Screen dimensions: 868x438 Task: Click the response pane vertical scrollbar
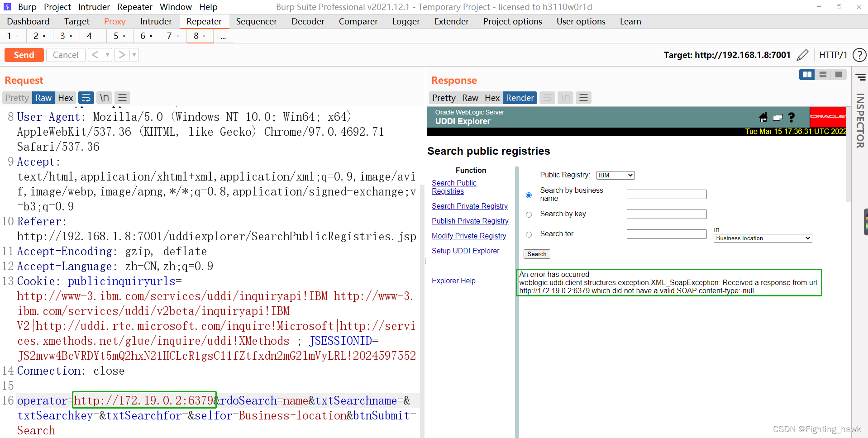(x=849, y=154)
